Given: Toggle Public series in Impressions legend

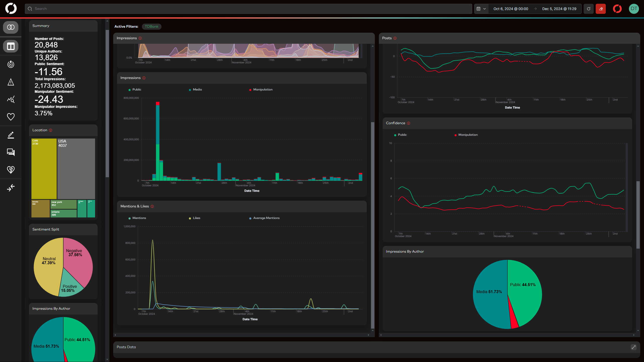Looking at the screenshot, I should [135, 89].
